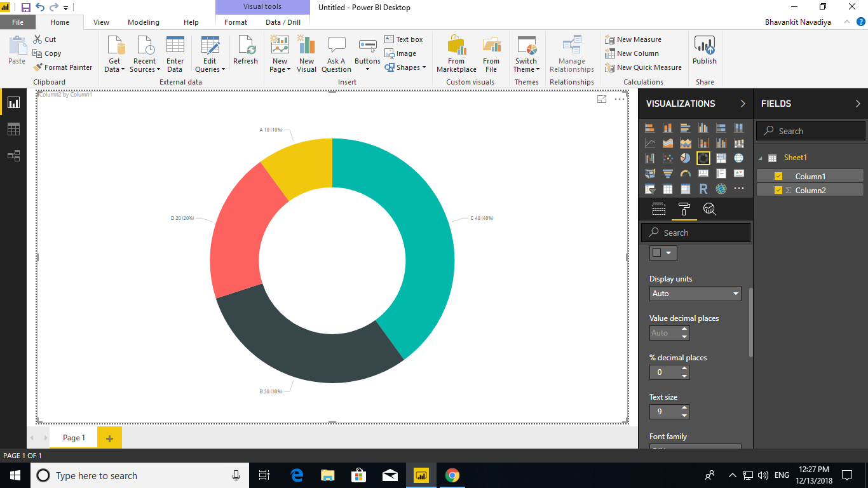Select the pie chart visualization icon
This screenshot has height=488, width=868.
coord(686,158)
